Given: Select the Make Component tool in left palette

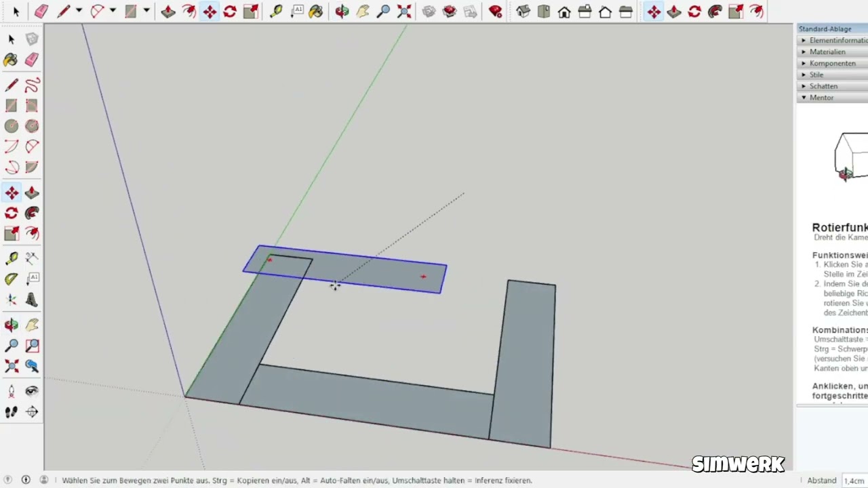Looking at the screenshot, I should (x=32, y=39).
